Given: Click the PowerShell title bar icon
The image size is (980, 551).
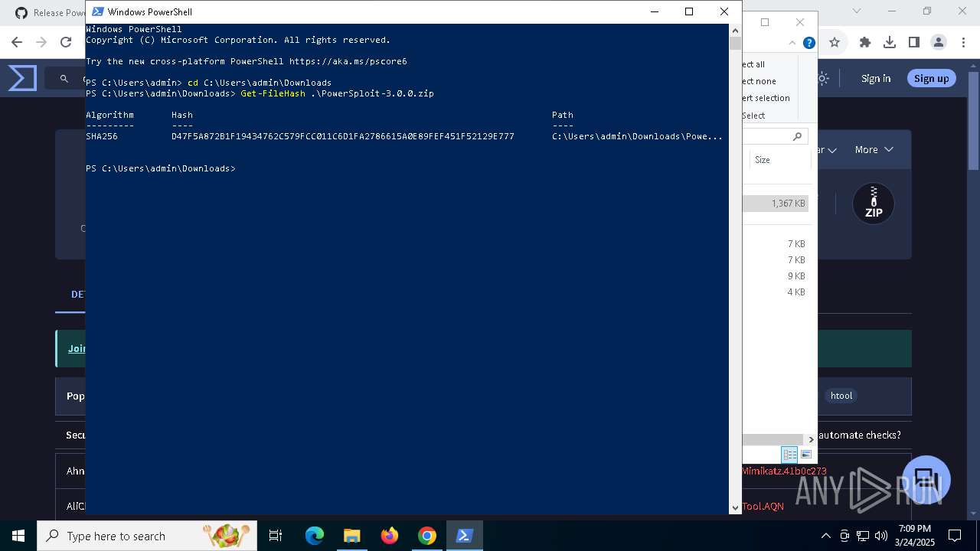Looking at the screenshot, I should click(x=97, y=11).
